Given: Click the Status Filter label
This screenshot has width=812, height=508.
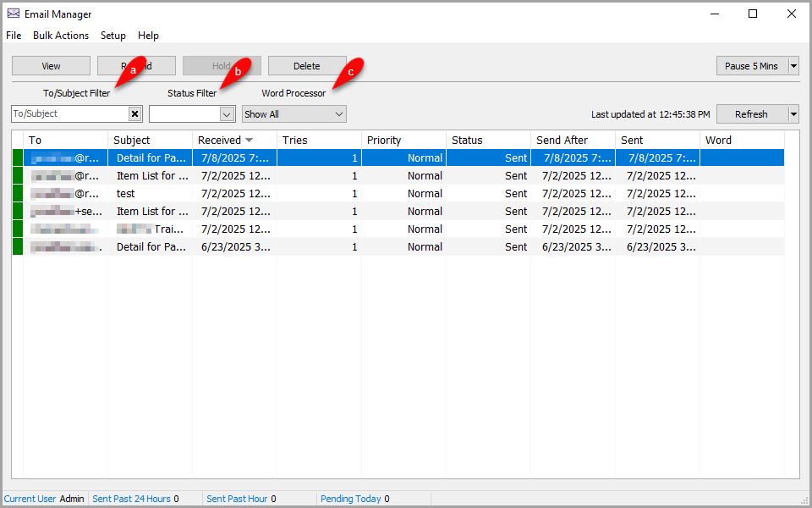Looking at the screenshot, I should point(192,93).
